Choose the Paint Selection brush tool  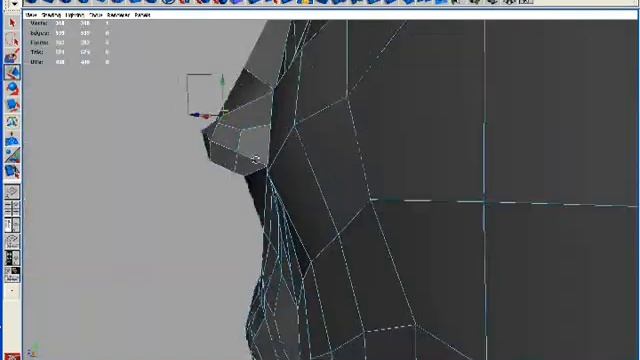click(x=12, y=56)
